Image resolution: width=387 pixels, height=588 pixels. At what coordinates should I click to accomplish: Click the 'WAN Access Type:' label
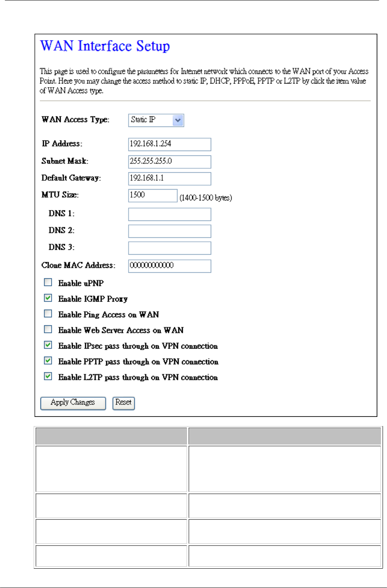(x=75, y=120)
